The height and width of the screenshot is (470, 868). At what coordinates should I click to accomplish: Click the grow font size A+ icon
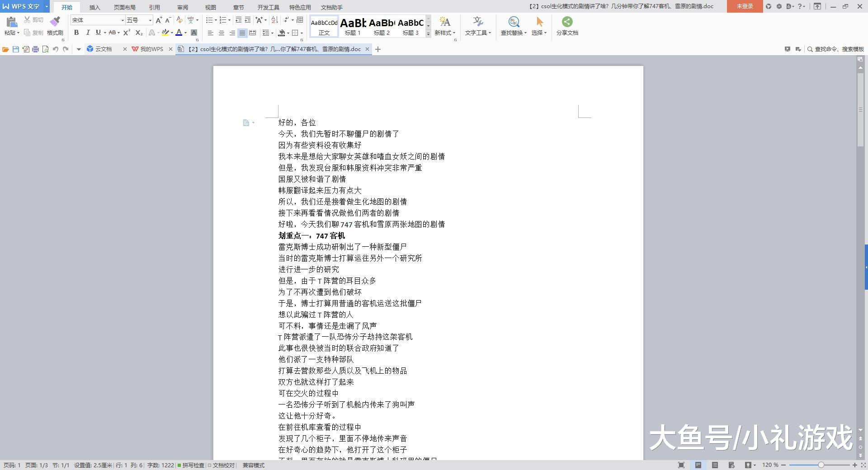pos(159,20)
